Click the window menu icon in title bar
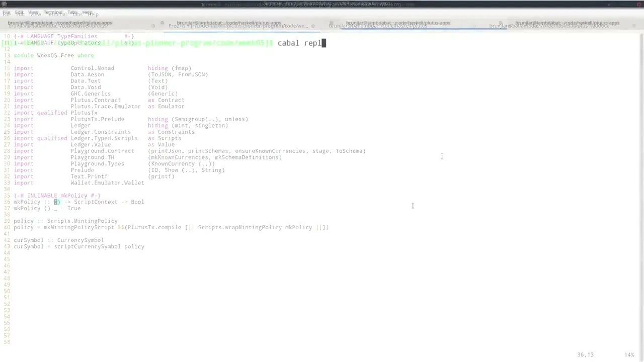Image resolution: width=644 pixels, height=362 pixels. (4, 5)
